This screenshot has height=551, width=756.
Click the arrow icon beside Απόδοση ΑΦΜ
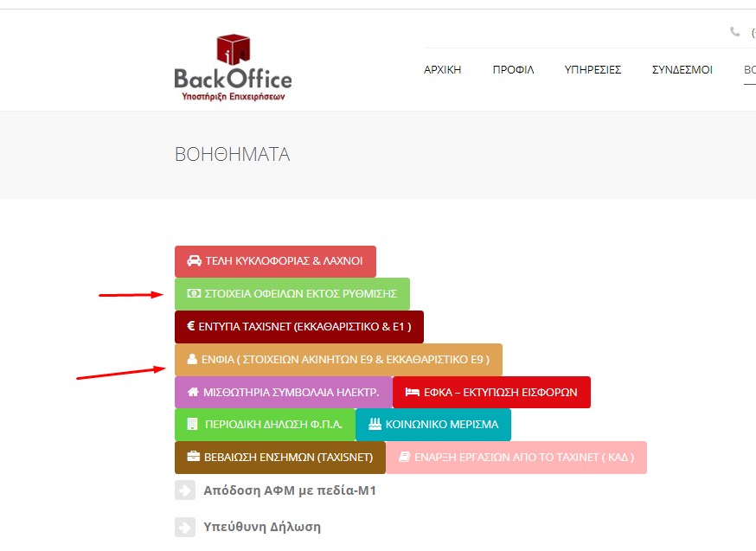click(x=185, y=490)
